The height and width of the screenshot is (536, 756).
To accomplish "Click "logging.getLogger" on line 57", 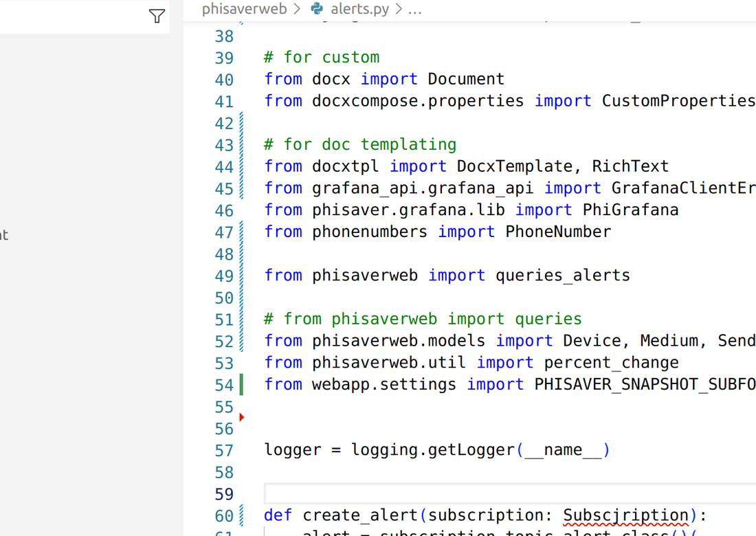I will [433, 450].
